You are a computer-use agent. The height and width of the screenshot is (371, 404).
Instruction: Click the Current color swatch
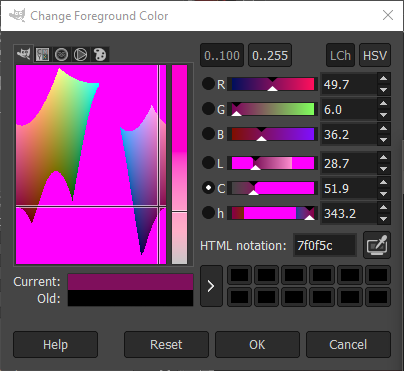pos(130,282)
